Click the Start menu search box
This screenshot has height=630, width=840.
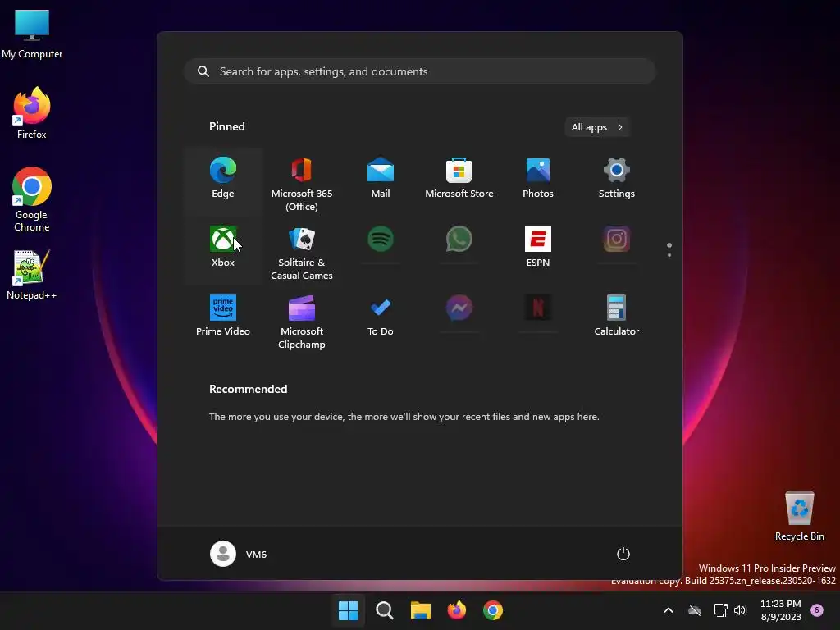pos(419,71)
